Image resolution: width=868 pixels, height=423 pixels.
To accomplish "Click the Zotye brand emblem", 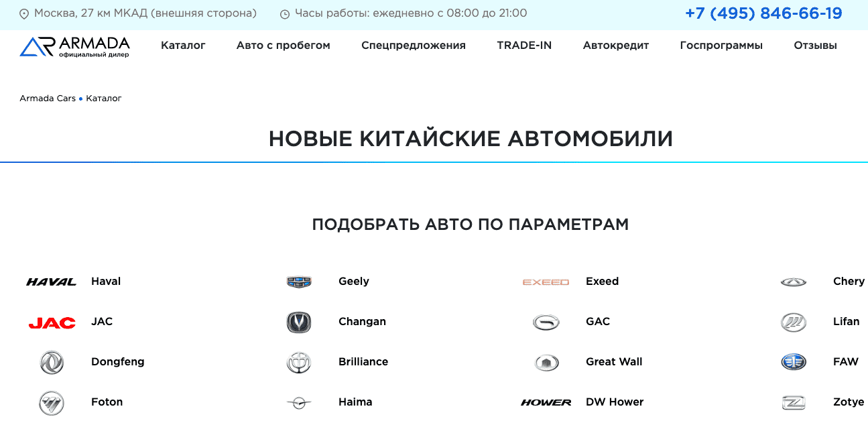I will pyautogui.click(x=794, y=402).
